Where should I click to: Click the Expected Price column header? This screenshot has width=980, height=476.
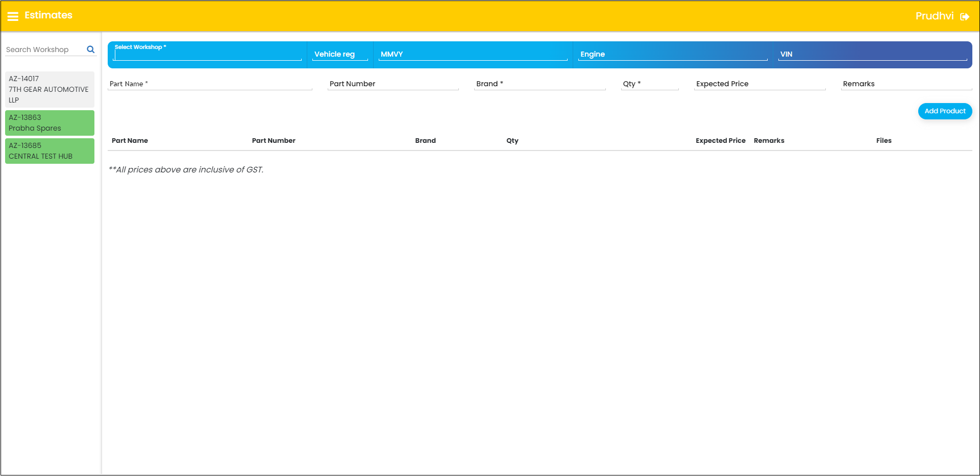pyautogui.click(x=720, y=140)
